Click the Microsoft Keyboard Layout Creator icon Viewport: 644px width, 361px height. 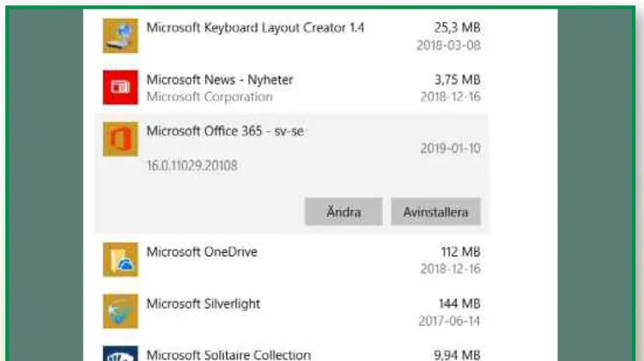point(120,36)
